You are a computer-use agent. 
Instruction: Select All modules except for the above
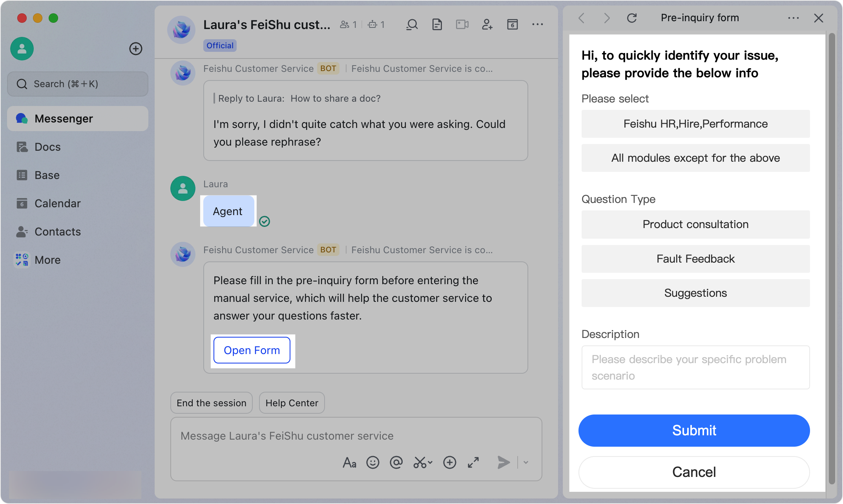695,158
